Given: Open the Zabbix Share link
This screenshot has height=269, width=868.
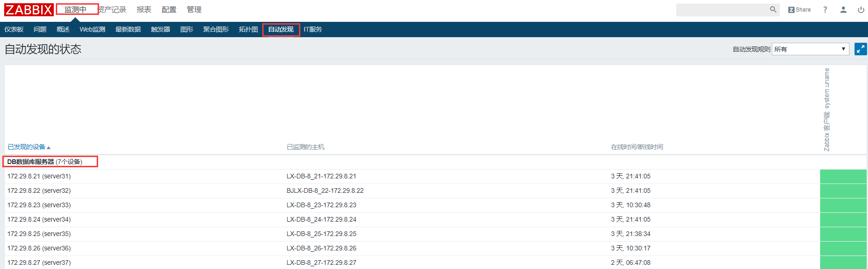Looking at the screenshot, I should (x=799, y=9).
